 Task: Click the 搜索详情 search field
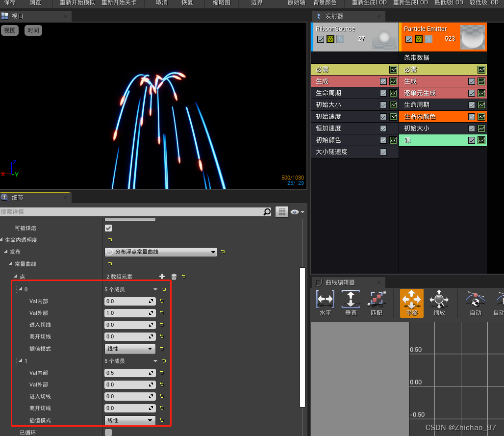point(132,211)
